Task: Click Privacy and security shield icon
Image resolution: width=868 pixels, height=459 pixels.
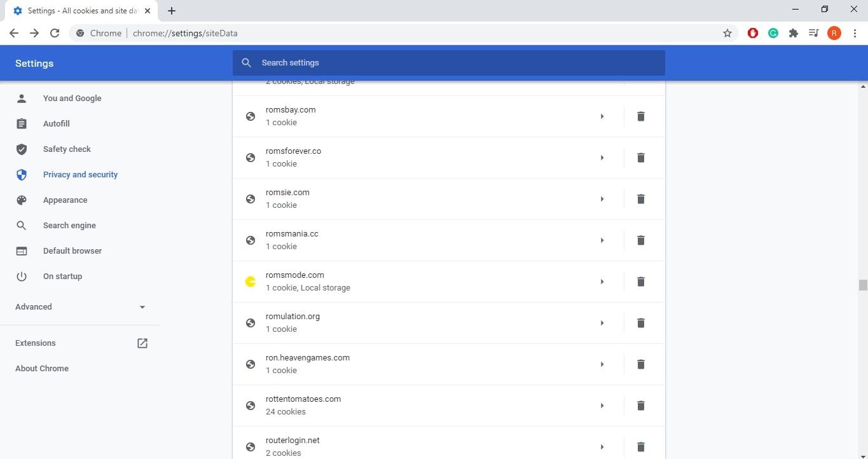Action: tap(22, 175)
